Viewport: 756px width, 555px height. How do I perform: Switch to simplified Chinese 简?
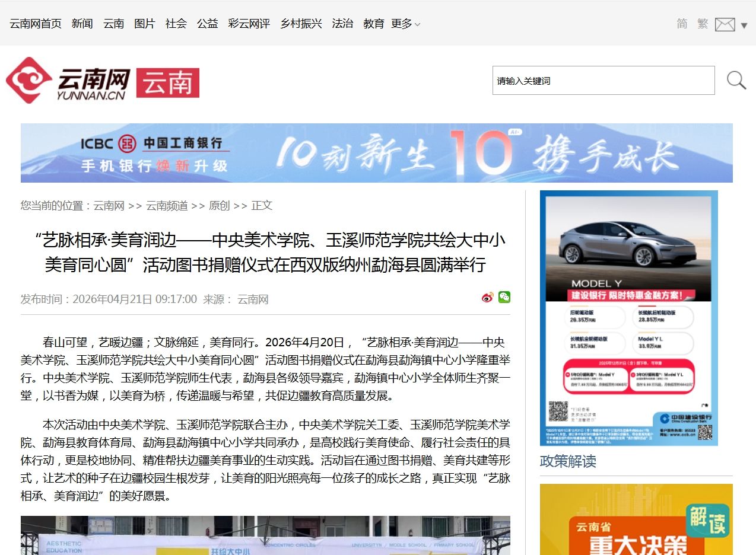pos(682,24)
